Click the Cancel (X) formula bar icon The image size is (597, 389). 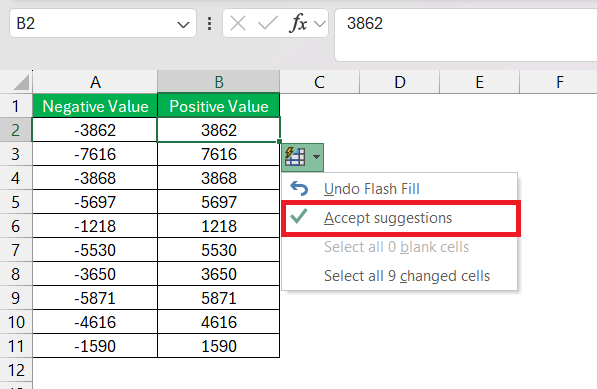[238, 24]
